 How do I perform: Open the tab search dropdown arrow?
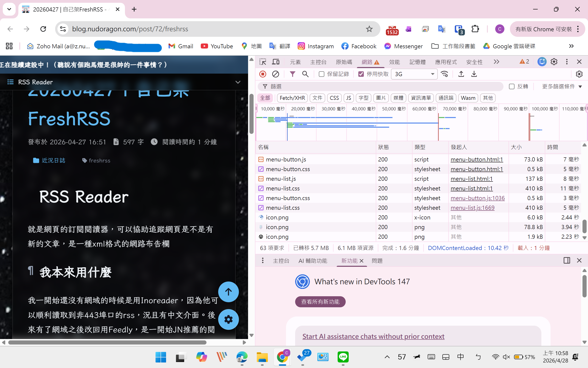point(9,9)
